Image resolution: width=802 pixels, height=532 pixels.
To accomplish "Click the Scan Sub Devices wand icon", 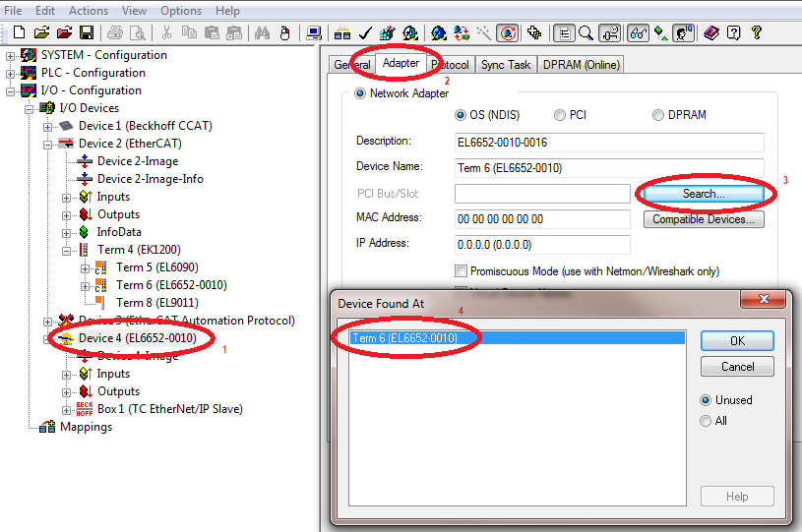I will coord(483,32).
